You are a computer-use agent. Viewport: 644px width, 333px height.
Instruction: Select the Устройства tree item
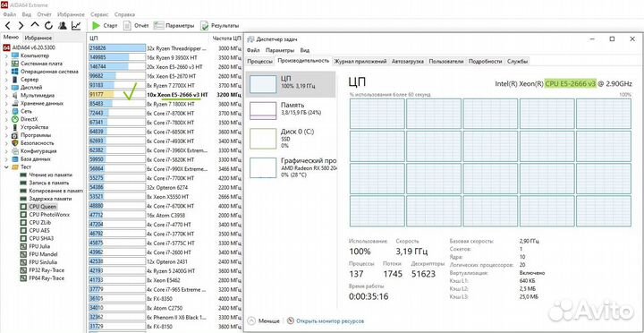[x=34, y=127]
